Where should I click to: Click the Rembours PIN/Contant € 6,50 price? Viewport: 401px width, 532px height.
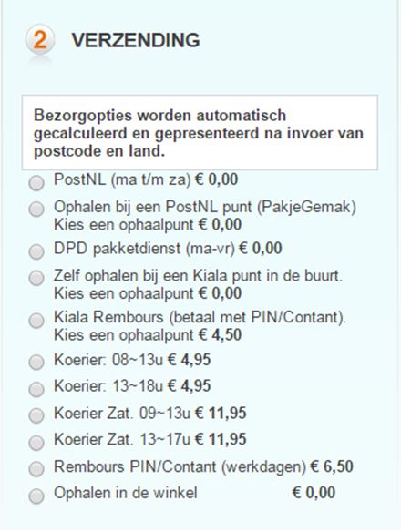pos(332,466)
